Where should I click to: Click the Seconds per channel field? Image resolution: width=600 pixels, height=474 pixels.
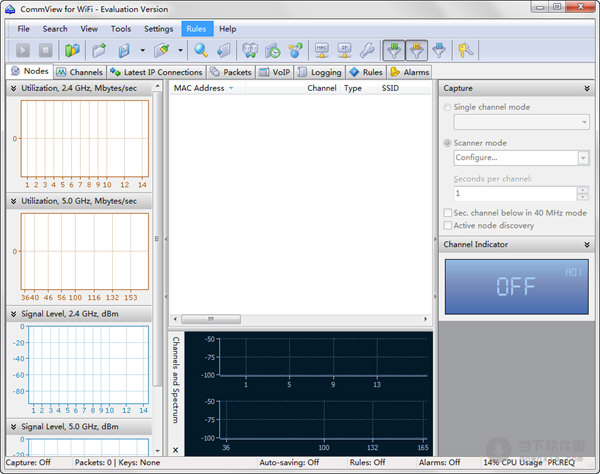[x=515, y=194]
